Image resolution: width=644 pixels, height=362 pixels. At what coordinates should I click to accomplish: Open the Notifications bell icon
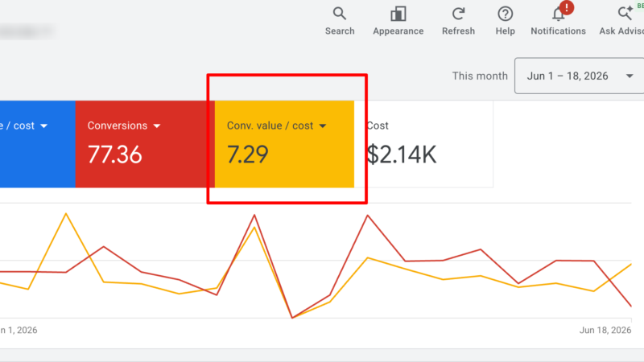coord(558,14)
